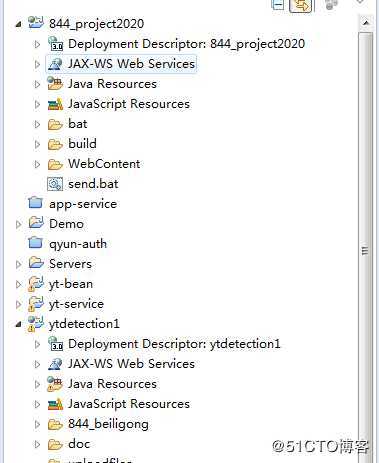This screenshot has width=379, height=463.
Task: Click the yt-bean project icon
Action: 36,284
